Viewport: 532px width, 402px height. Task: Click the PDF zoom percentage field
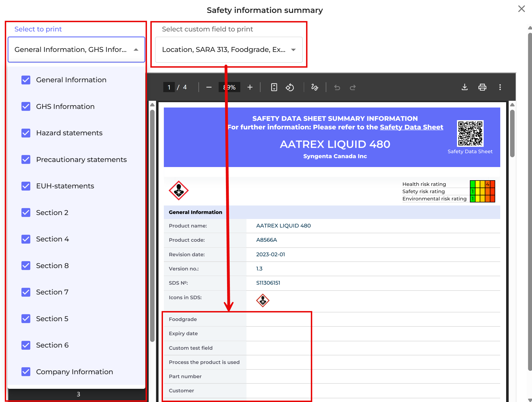pos(230,87)
